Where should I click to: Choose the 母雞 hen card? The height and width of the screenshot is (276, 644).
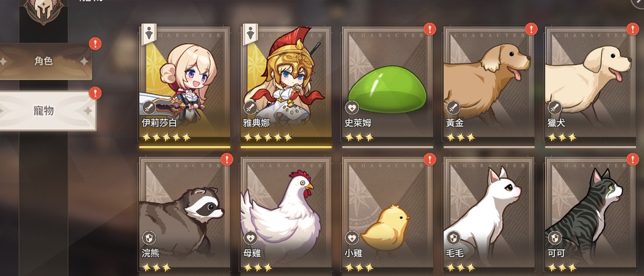tap(286, 216)
